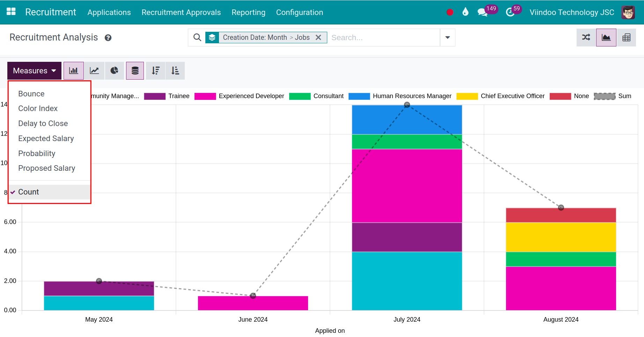Click the July 2024 sum line point

pyautogui.click(x=407, y=105)
